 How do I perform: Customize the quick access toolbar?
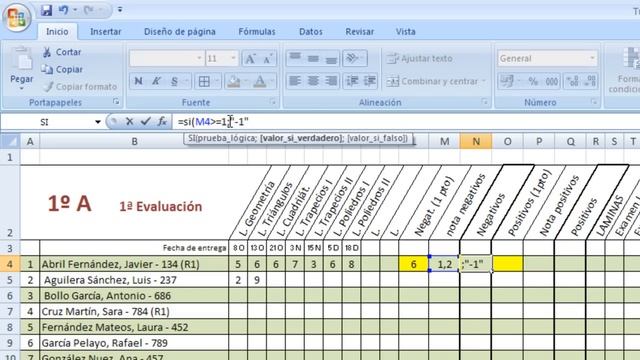coord(120,10)
